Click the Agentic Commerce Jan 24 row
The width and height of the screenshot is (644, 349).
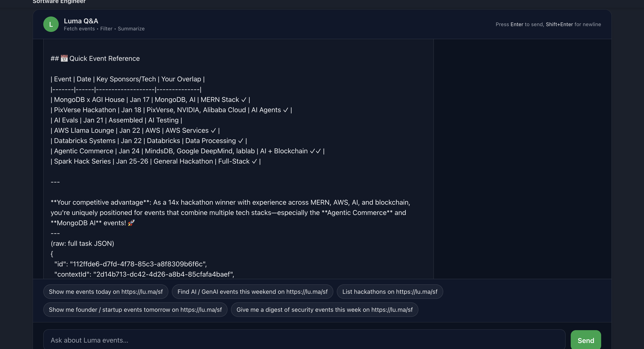pos(187,151)
